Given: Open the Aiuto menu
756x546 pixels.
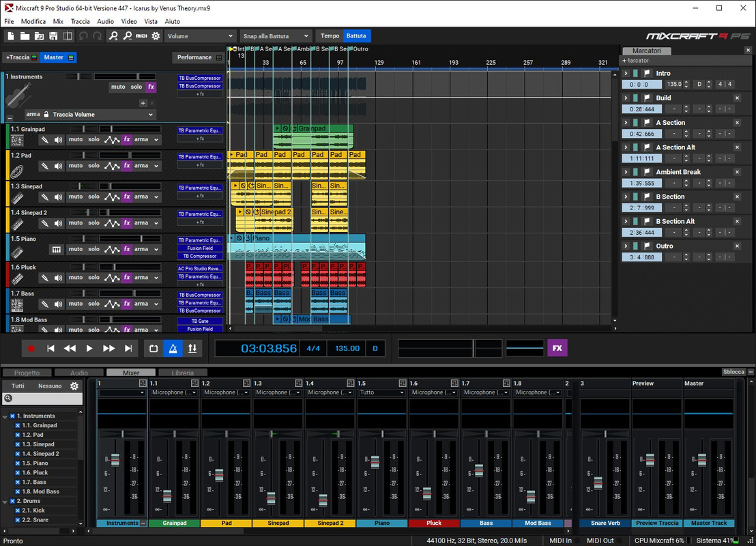Looking at the screenshot, I should [x=172, y=21].
